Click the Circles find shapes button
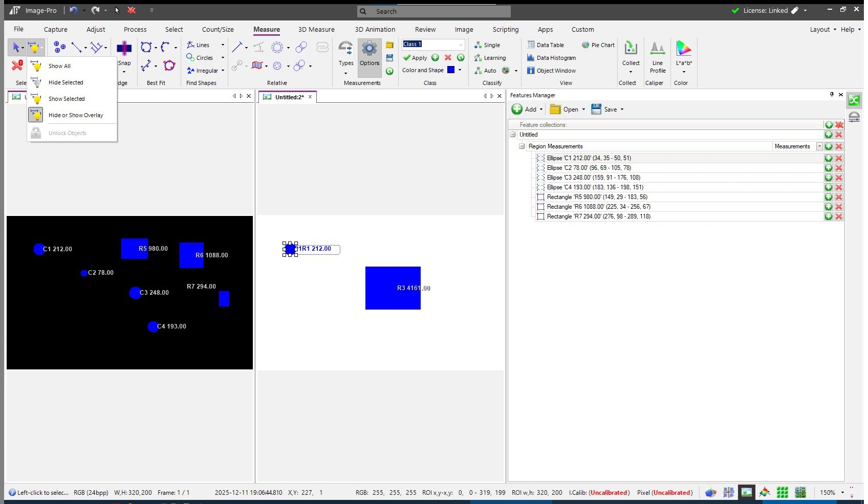The width and height of the screenshot is (868, 504). (200, 58)
